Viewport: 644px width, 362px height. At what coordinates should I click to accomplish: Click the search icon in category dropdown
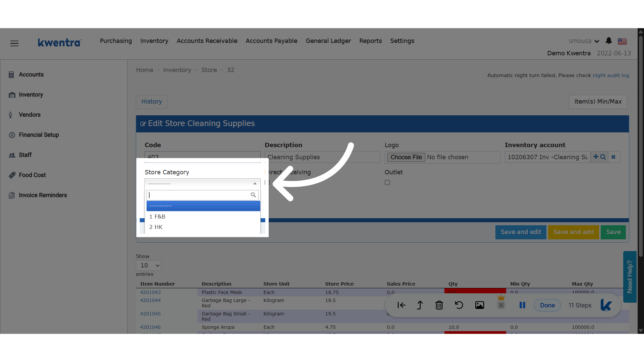(x=253, y=195)
